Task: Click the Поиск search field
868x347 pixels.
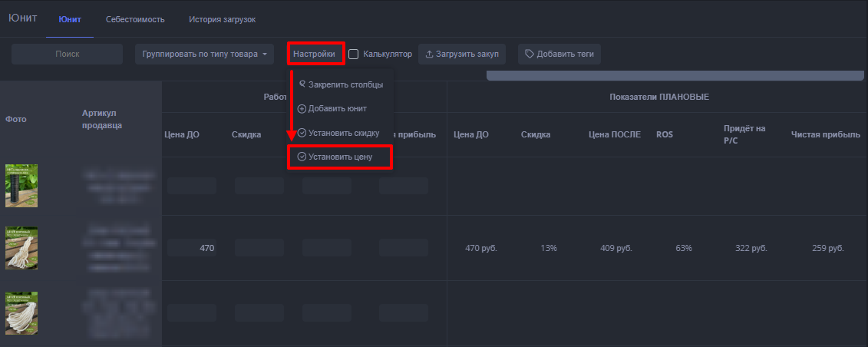Action: 68,55
